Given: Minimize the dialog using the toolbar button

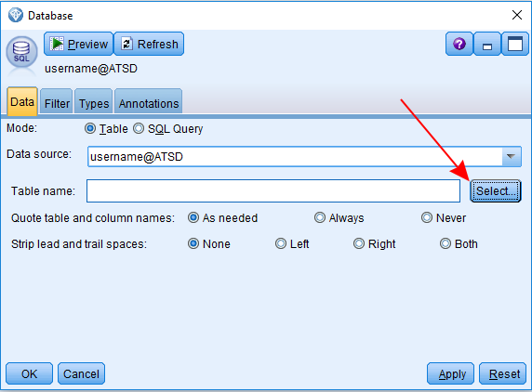Looking at the screenshot, I should tap(487, 44).
